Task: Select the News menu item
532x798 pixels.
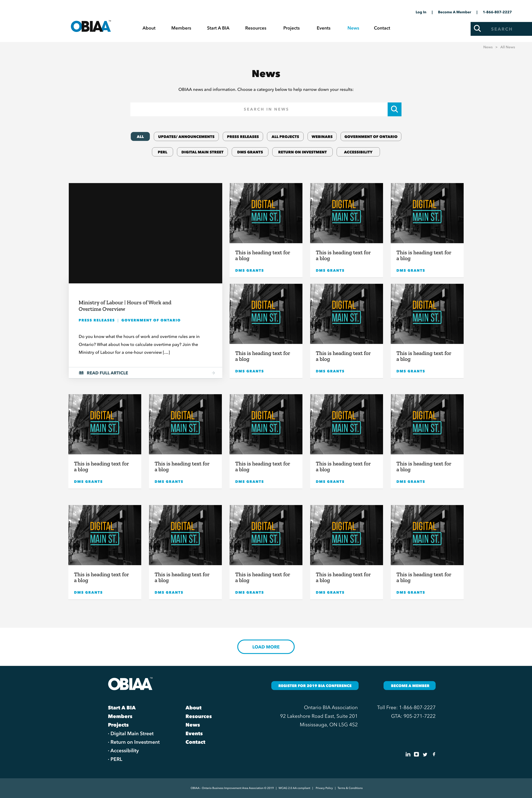Action: (x=353, y=28)
